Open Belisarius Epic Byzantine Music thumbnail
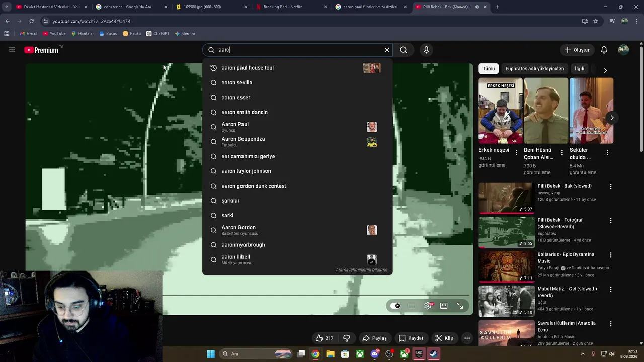 (x=506, y=266)
